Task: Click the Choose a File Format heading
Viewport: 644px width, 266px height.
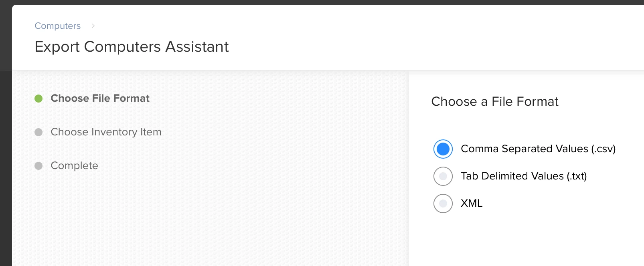Action: (494, 101)
